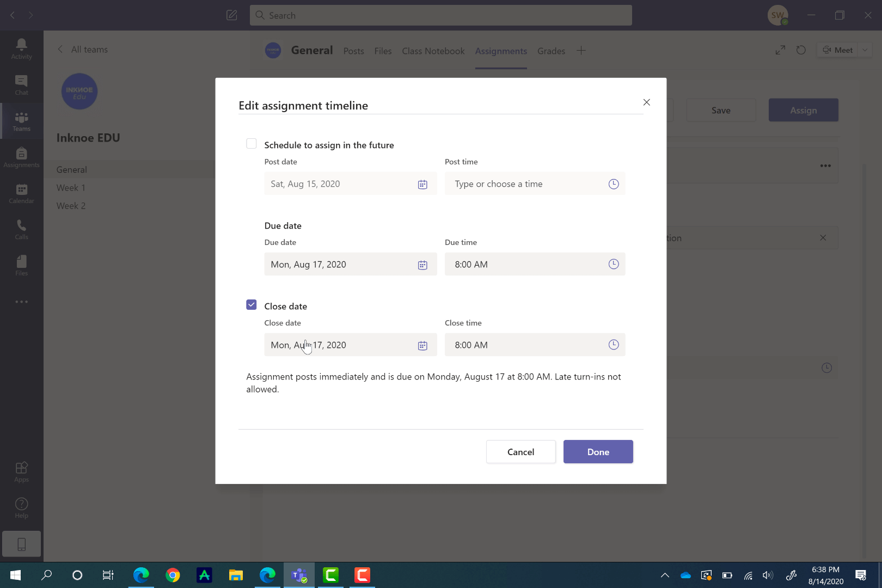The width and height of the screenshot is (882, 588).
Task: Open the Due time dropdown showing 8:00 AM
Action: tap(614, 264)
